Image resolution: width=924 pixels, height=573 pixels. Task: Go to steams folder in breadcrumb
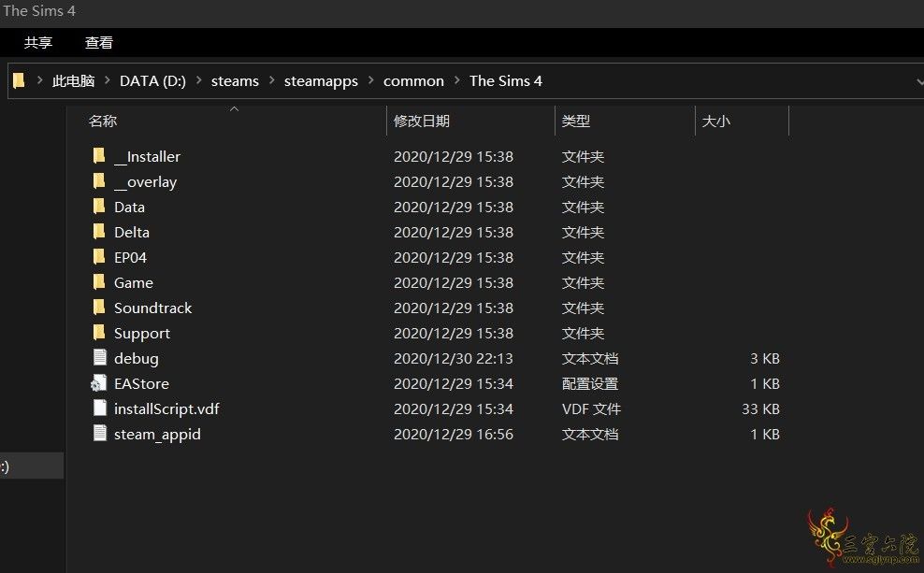point(235,80)
